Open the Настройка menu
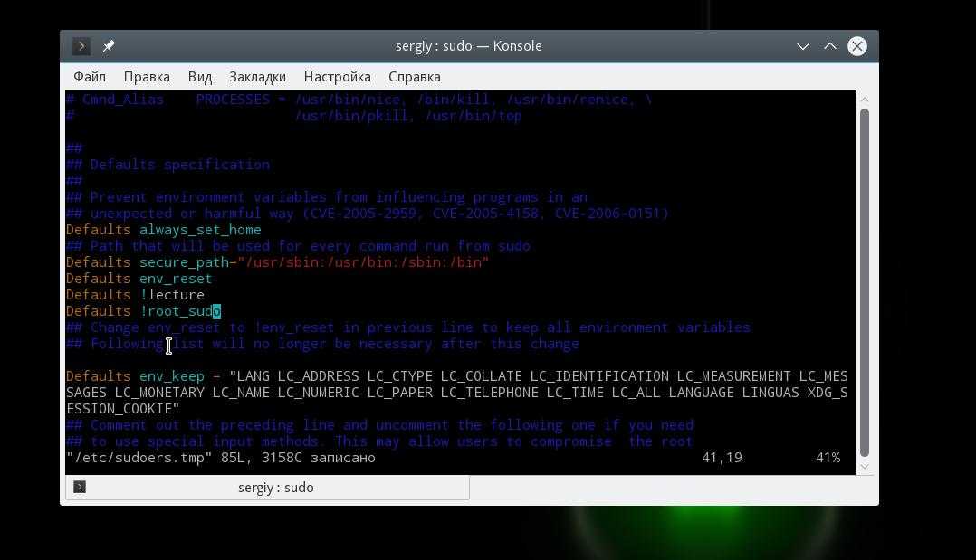The image size is (976, 560). [338, 77]
